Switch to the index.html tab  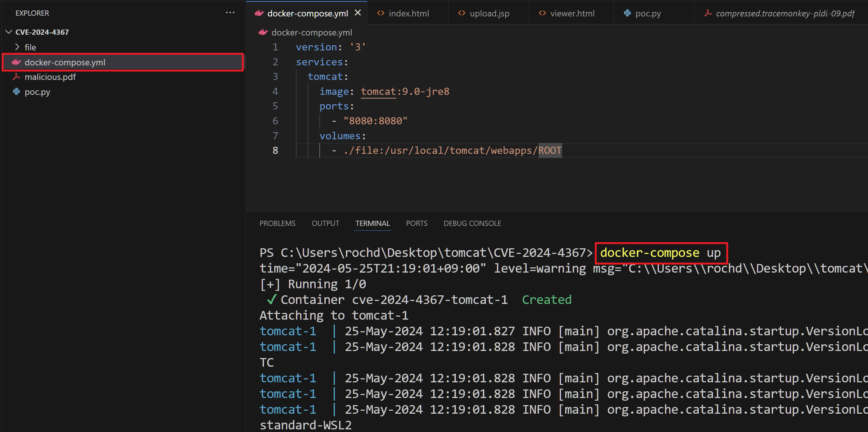pos(409,13)
